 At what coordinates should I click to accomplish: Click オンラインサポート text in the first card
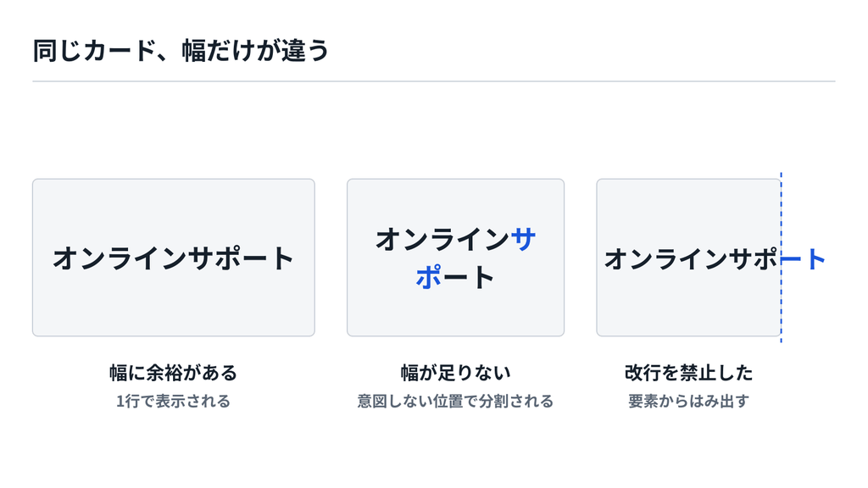(x=173, y=258)
